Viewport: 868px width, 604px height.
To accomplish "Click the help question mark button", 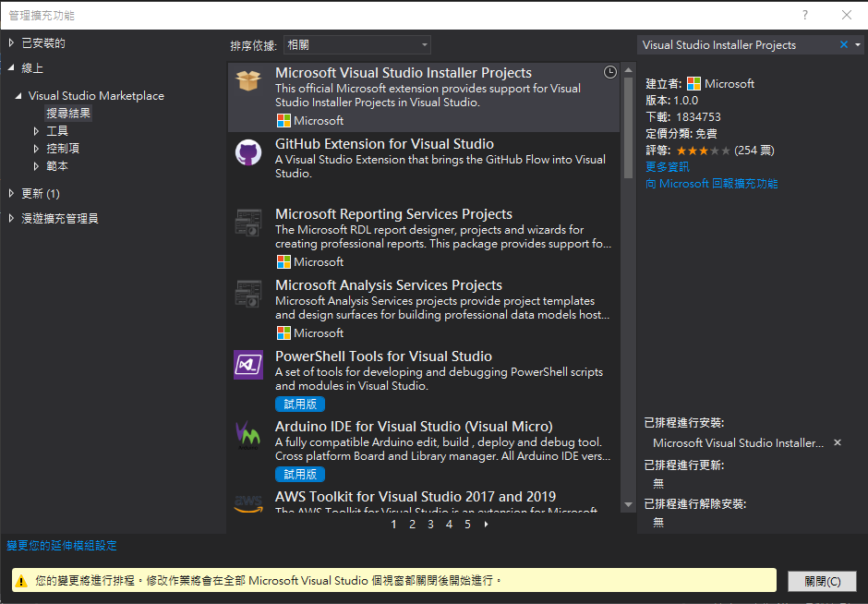I will [805, 15].
